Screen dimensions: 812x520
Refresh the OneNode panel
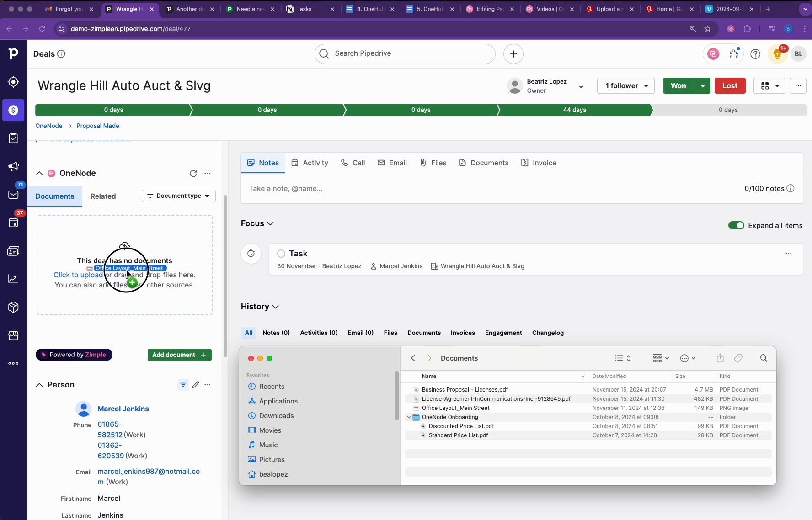click(x=193, y=174)
